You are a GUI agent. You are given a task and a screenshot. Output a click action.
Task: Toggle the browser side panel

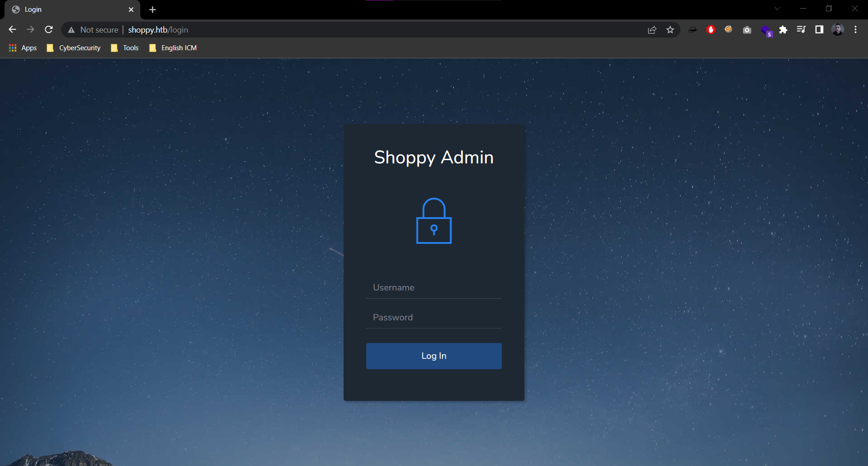pyautogui.click(x=819, y=30)
